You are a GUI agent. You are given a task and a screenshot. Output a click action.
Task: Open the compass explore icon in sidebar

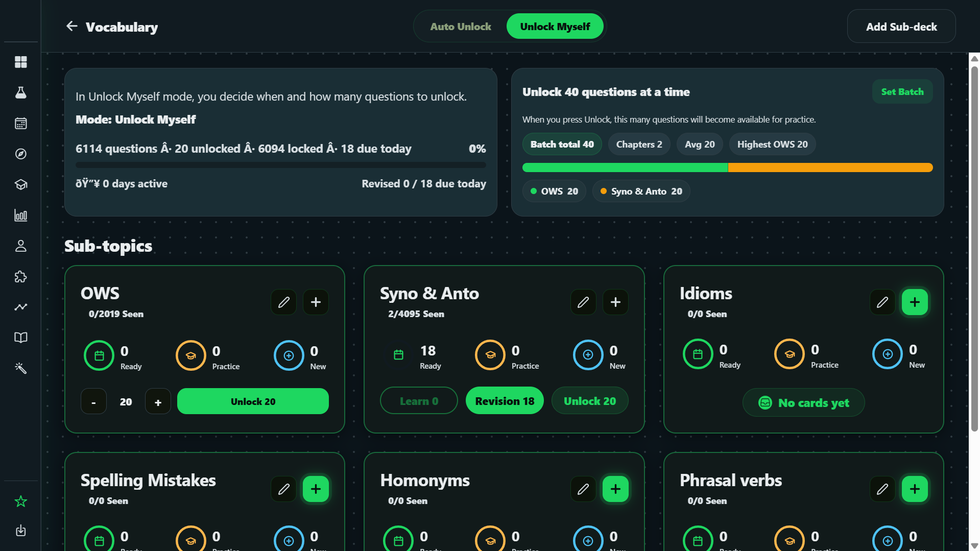click(x=21, y=154)
